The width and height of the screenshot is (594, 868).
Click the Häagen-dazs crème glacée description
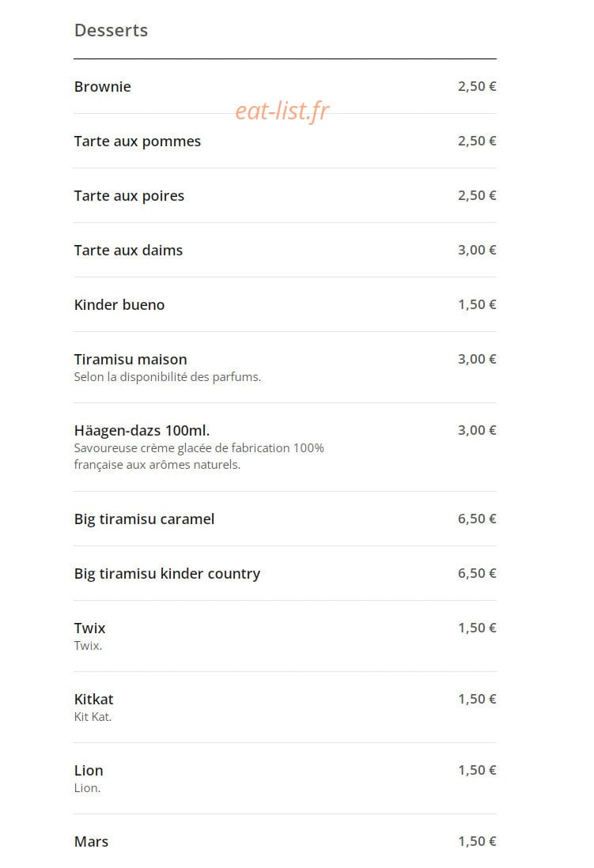[199, 456]
